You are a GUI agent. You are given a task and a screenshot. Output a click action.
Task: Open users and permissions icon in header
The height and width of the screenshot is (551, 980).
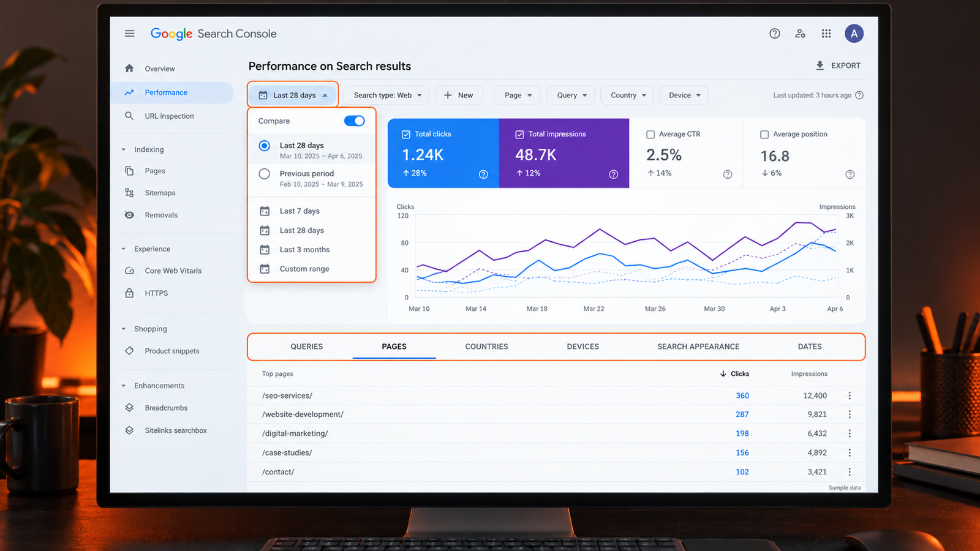(800, 34)
